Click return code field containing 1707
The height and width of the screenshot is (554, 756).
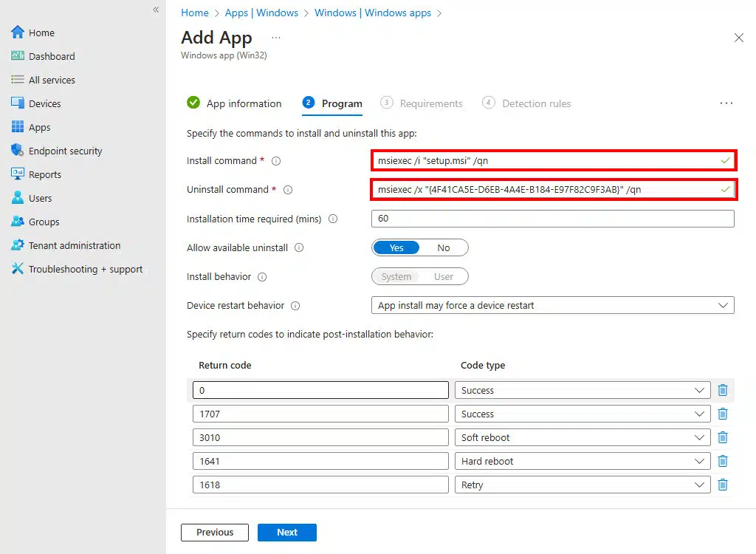click(320, 414)
